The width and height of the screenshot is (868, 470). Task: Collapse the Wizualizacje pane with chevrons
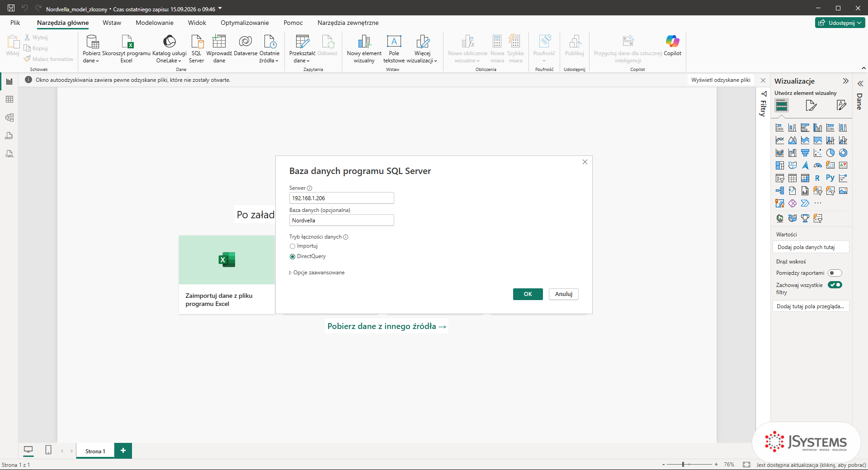coord(845,81)
